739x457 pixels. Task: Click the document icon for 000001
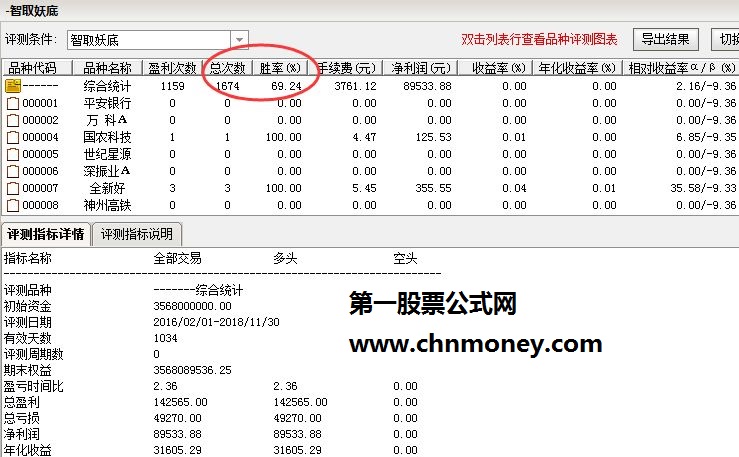13,103
